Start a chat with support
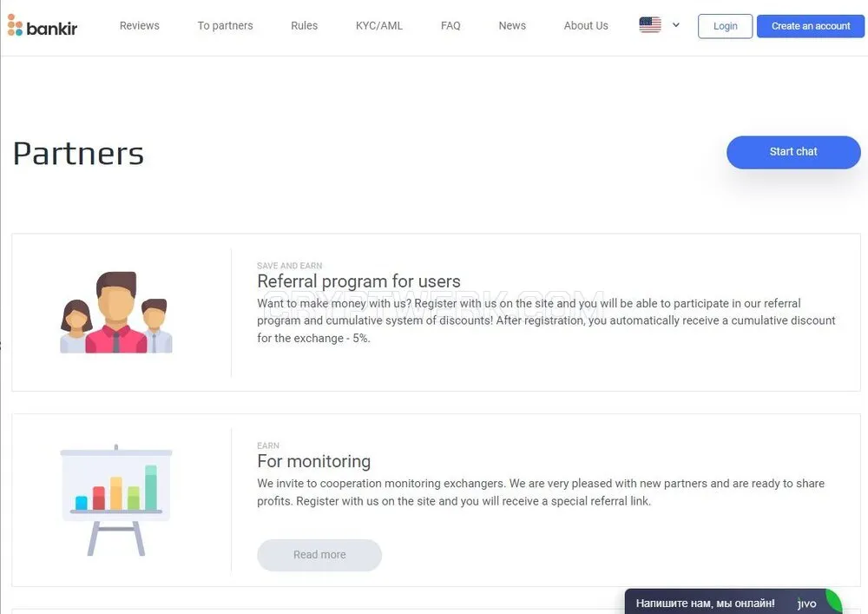Viewport: 868px width, 614px height. (x=793, y=152)
